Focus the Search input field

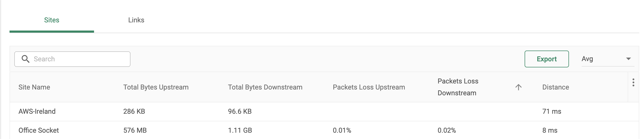point(79,59)
